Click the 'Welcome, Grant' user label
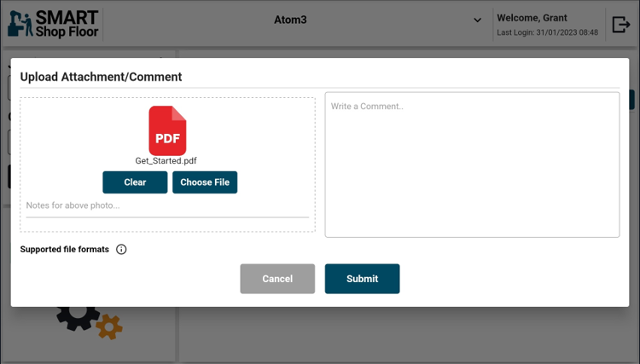640x364 pixels. [532, 18]
